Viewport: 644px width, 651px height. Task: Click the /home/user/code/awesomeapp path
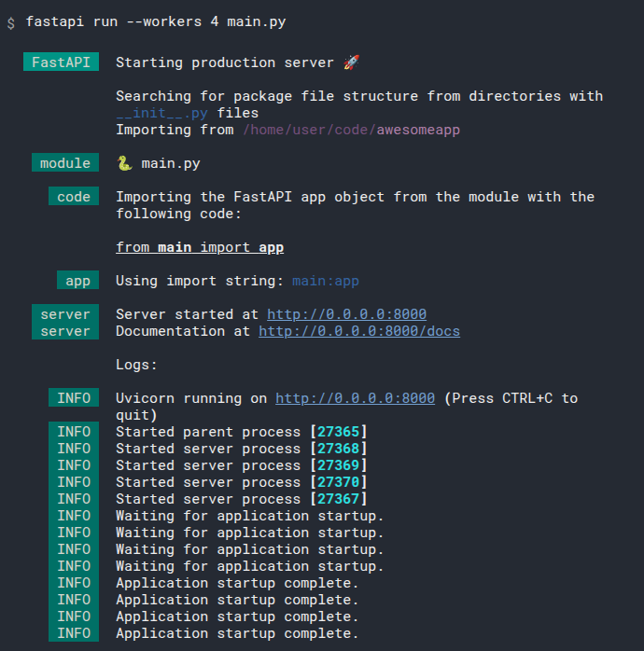click(x=351, y=130)
